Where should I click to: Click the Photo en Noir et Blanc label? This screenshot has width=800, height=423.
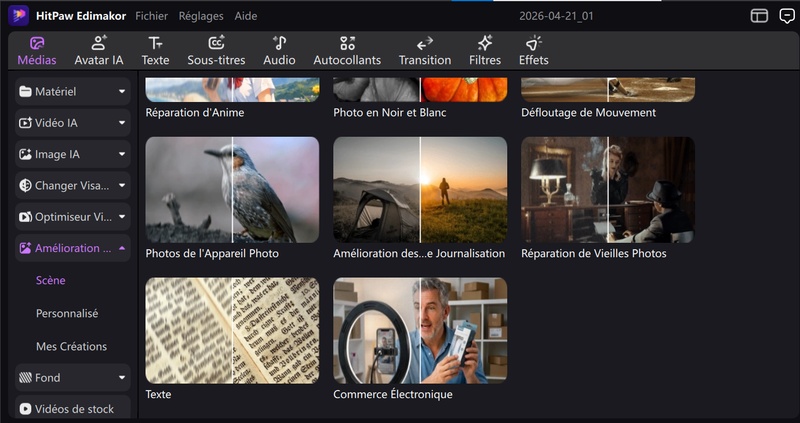click(x=390, y=112)
